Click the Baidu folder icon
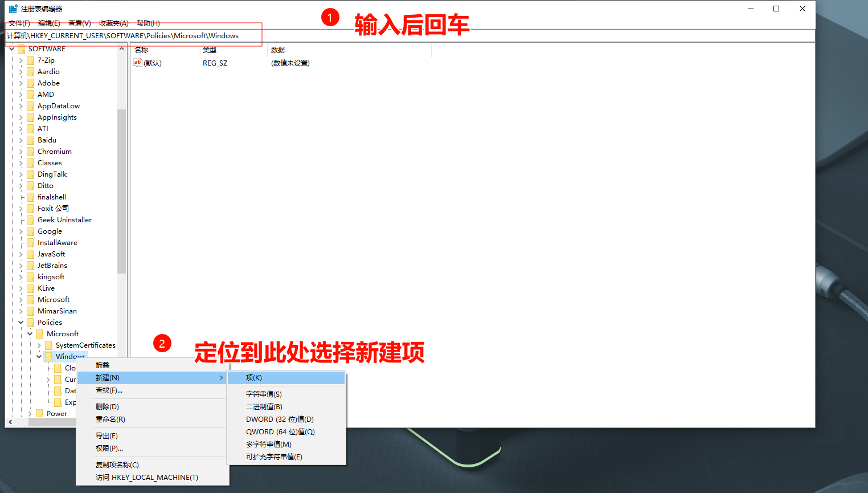The height and width of the screenshot is (493, 868). click(30, 140)
